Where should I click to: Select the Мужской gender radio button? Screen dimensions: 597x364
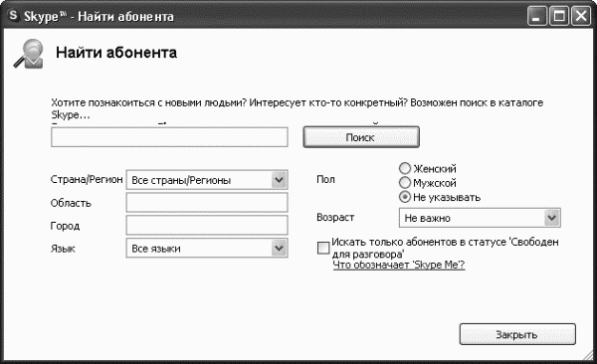click(x=405, y=182)
